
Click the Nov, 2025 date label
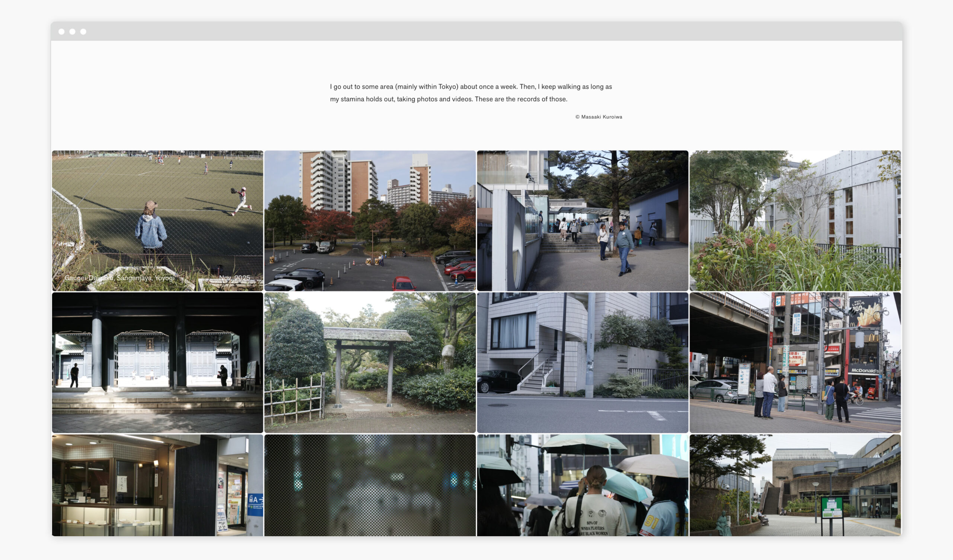(x=235, y=278)
